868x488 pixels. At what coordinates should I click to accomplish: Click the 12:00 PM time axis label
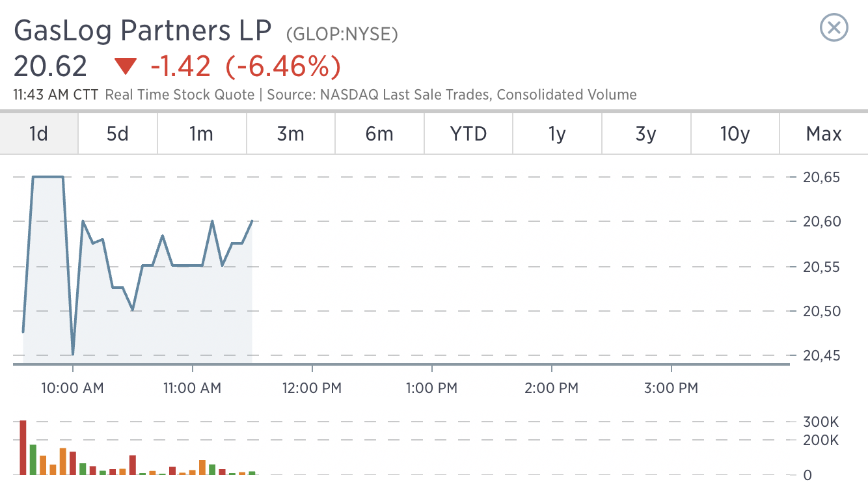click(x=312, y=388)
